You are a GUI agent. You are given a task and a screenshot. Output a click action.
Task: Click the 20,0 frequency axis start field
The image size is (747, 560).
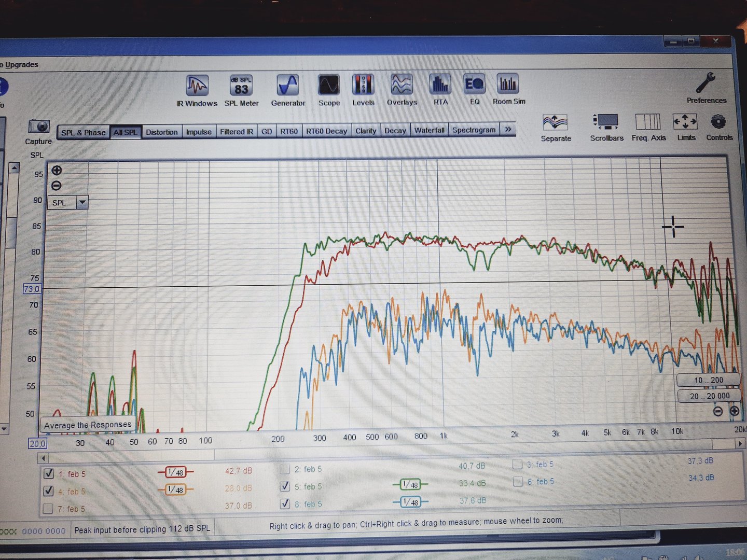coord(37,444)
